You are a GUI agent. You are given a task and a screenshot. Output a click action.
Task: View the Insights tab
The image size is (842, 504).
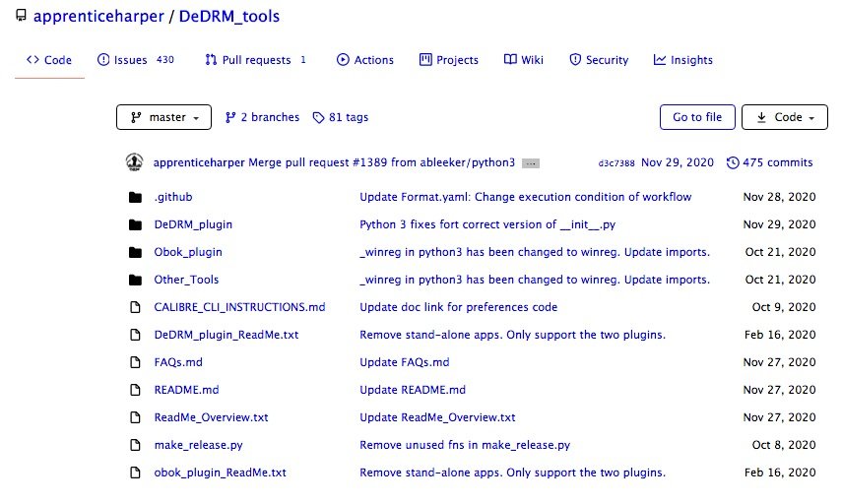pyautogui.click(x=683, y=60)
